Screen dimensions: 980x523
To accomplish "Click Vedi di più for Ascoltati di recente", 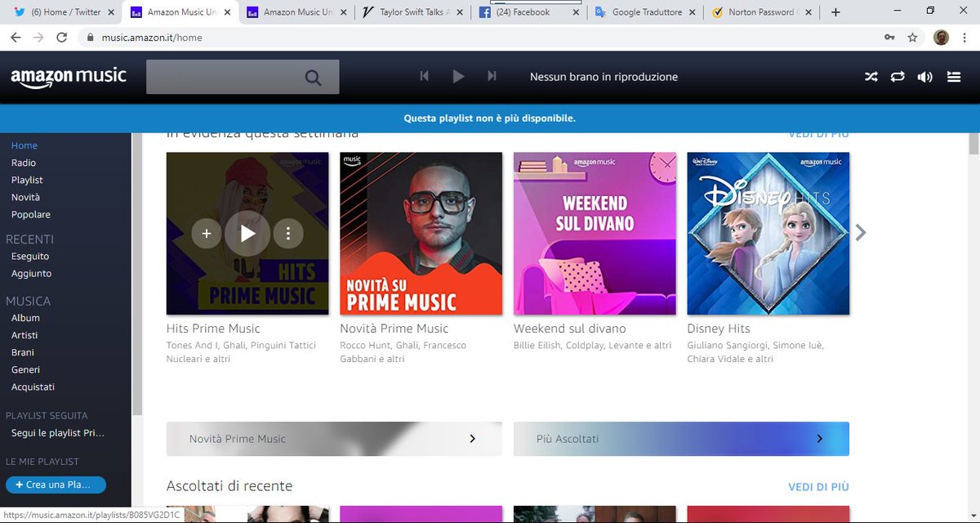I will (818, 487).
